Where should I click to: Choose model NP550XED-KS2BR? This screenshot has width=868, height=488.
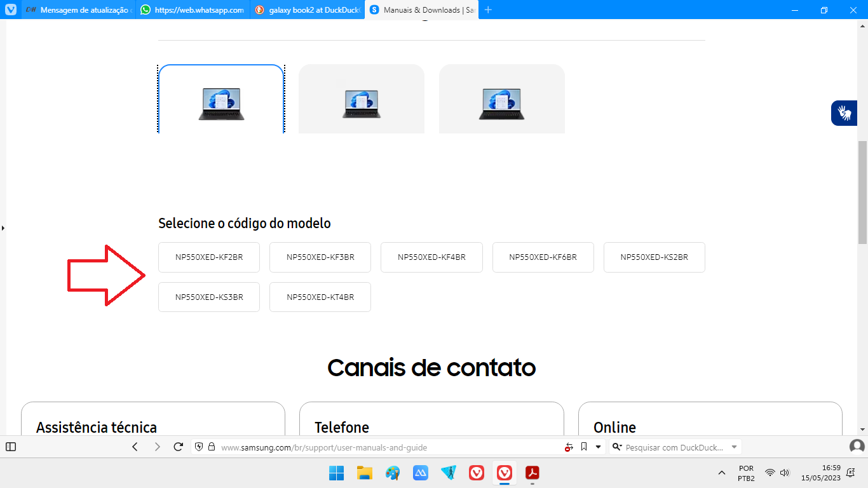[654, 257]
